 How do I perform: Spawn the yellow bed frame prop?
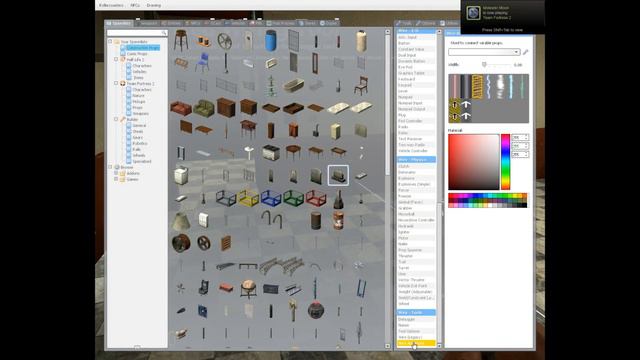(248, 198)
